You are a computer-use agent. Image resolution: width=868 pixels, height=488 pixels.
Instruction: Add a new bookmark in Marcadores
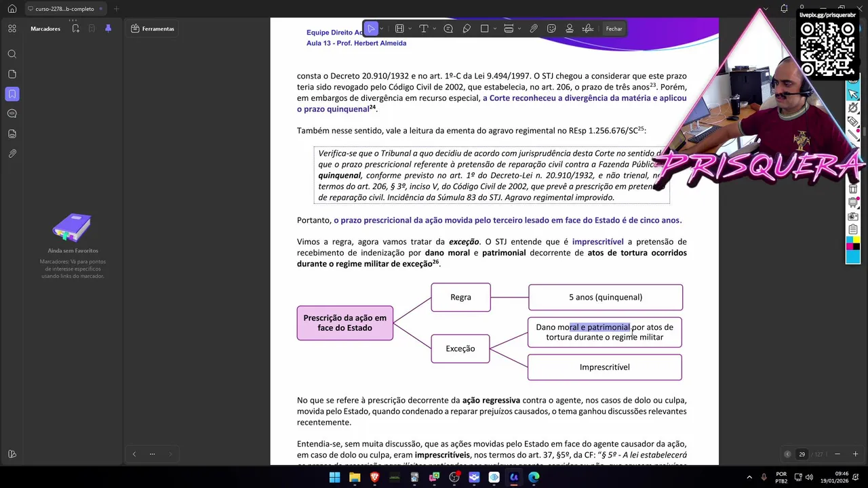coord(76,28)
